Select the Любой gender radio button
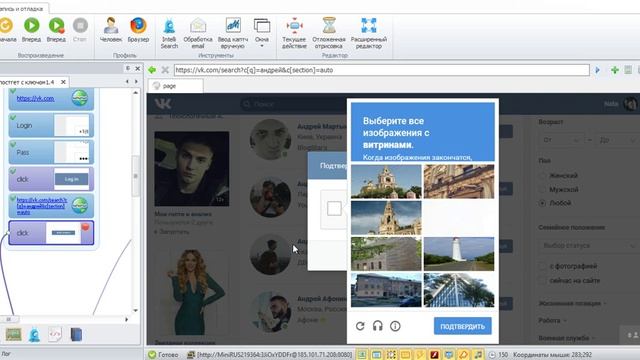The image size is (640, 360). pyautogui.click(x=542, y=203)
